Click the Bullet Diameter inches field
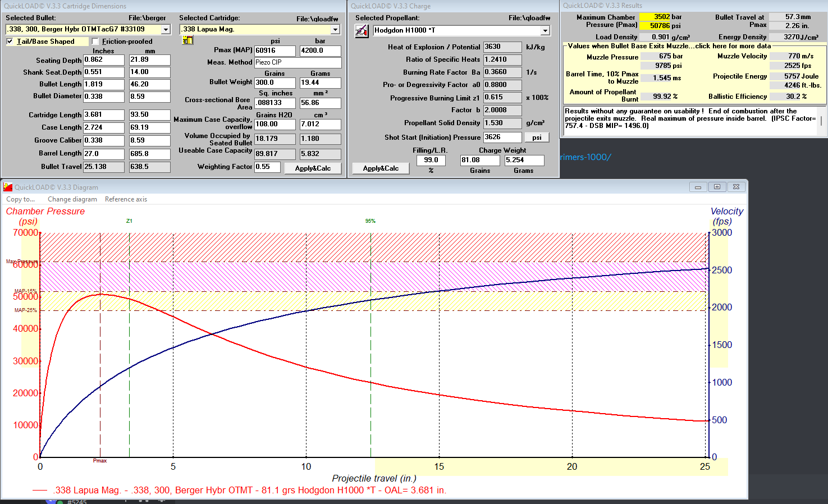This screenshot has height=504, width=828. point(104,97)
